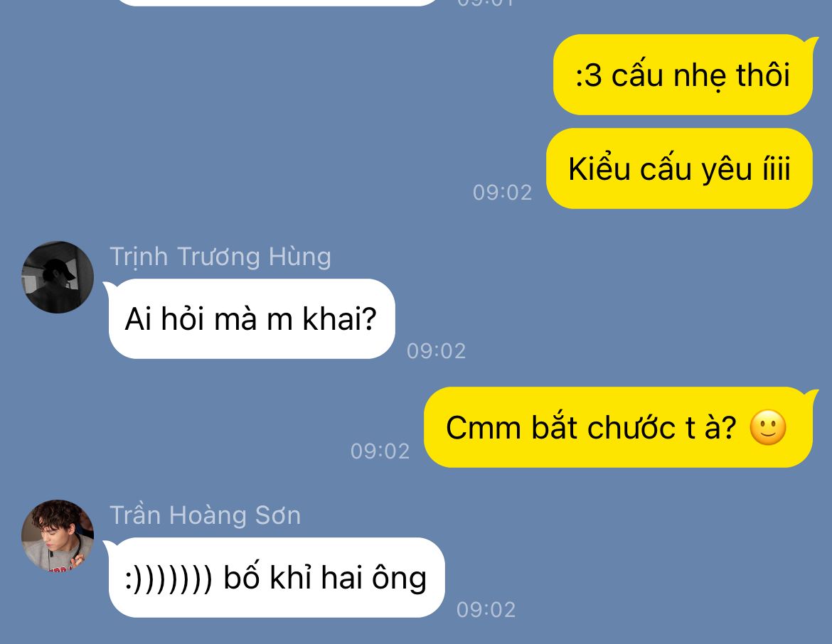
Task: Tap the 09:02 timestamp beside 'bố khỉ hai ông'
Action: [486, 610]
